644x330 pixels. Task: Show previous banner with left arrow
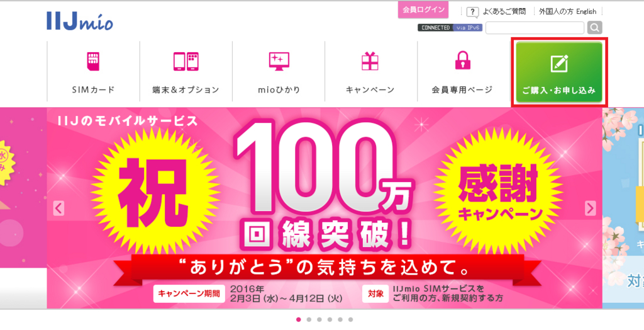click(x=58, y=208)
